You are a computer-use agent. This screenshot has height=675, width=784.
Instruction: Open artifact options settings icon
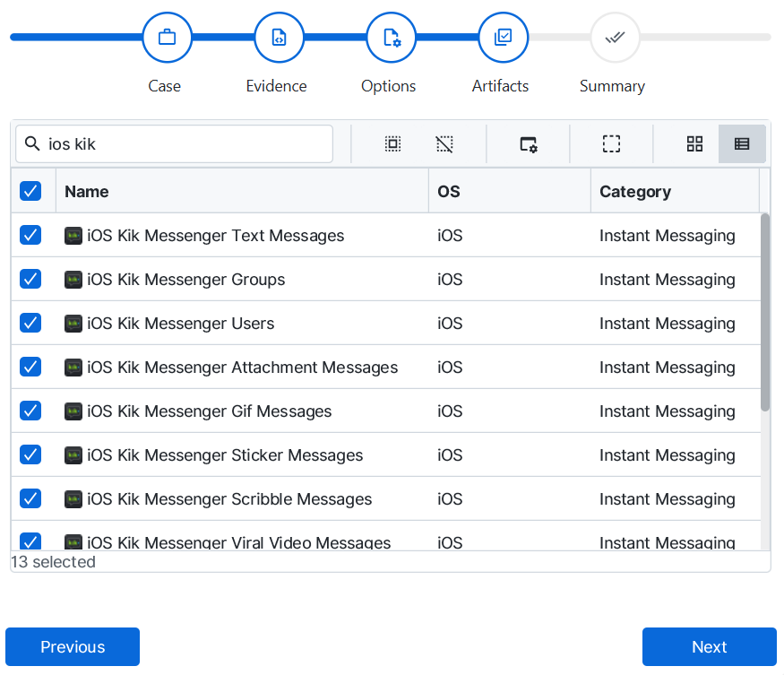[529, 144]
